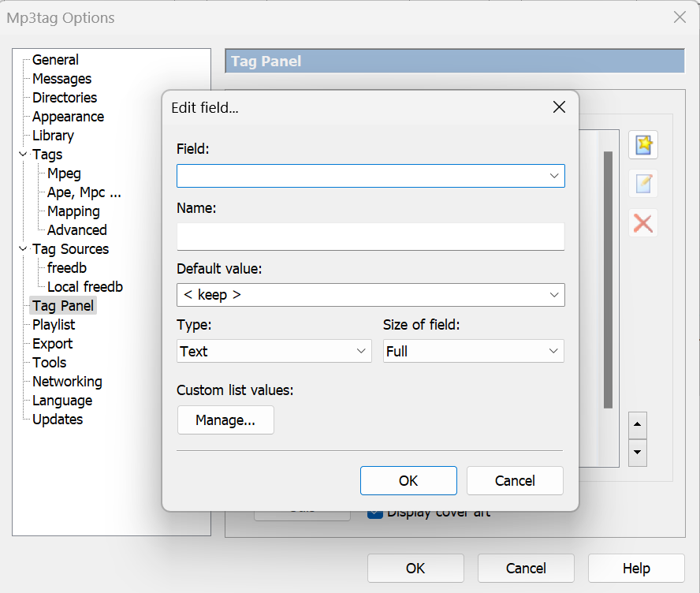Create a new field using the star icon
Viewport: 700px width, 593px height.
[x=642, y=144]
